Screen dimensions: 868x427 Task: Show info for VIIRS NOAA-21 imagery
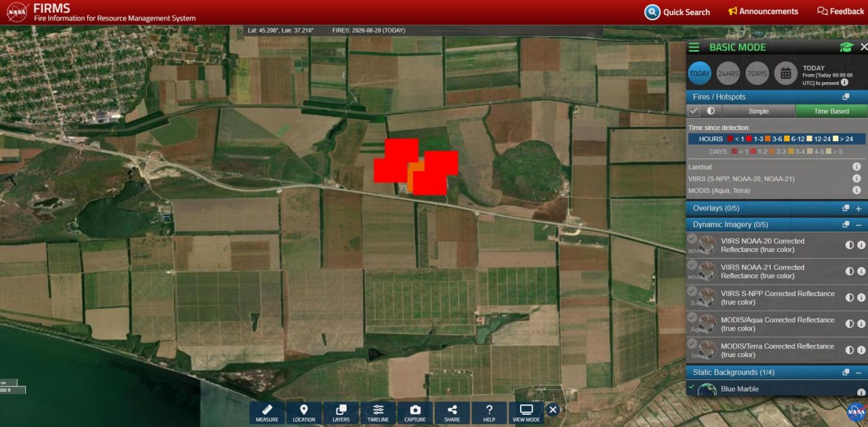(x=861, y=272)
